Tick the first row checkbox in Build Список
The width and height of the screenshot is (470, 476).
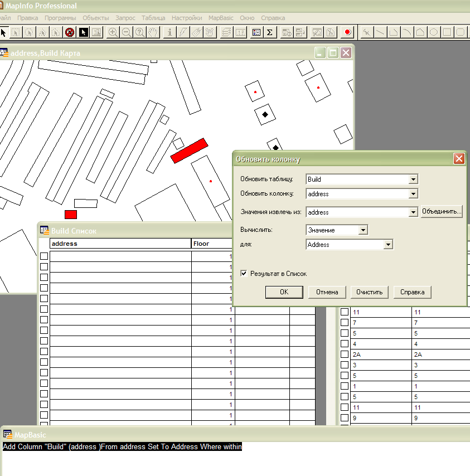point(44,256)
